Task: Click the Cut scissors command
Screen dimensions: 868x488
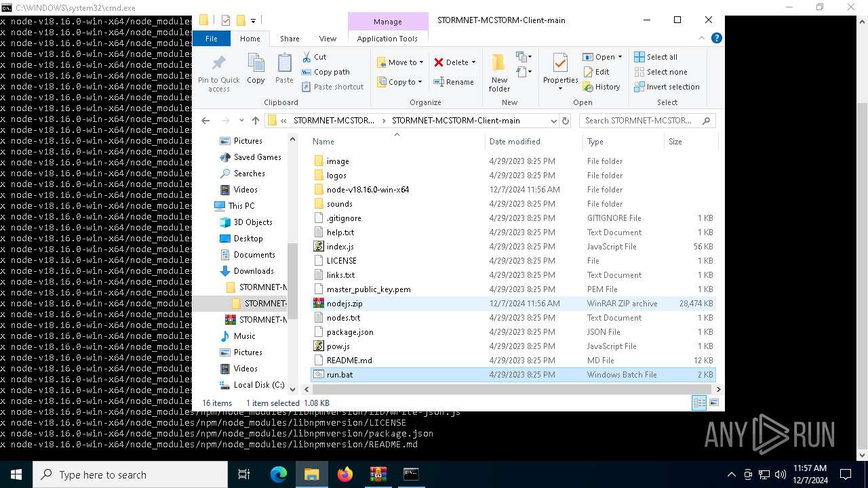Action: coord(314,57)
